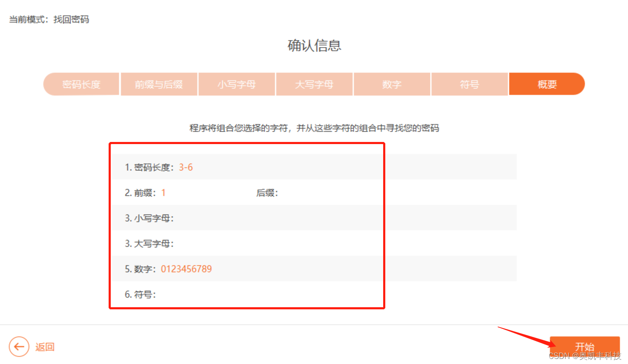Viewport: 628px width, 364px height.
Task: Click the 前缀 value 1
Action: click(163, 193)
